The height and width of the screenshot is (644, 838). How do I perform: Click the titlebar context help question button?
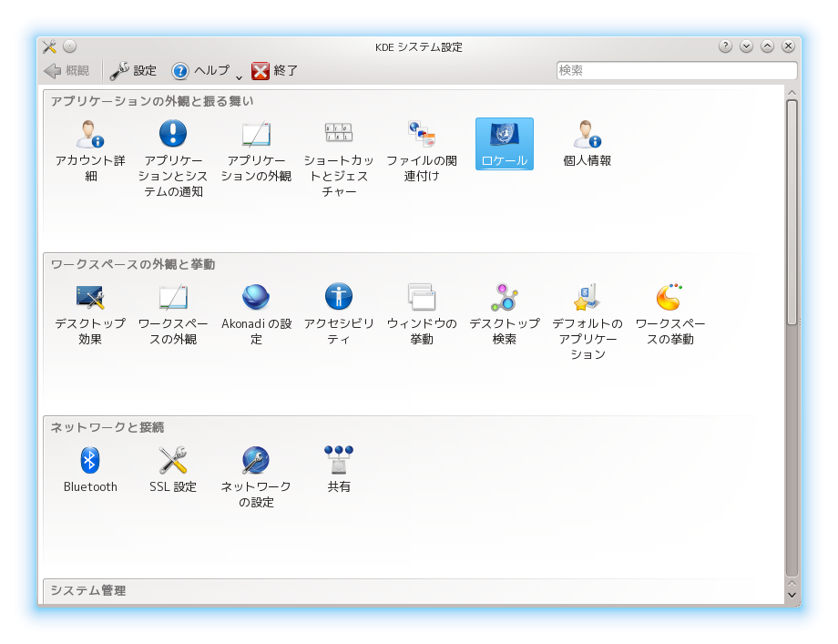pyautogui.click(x=725, y=46)
